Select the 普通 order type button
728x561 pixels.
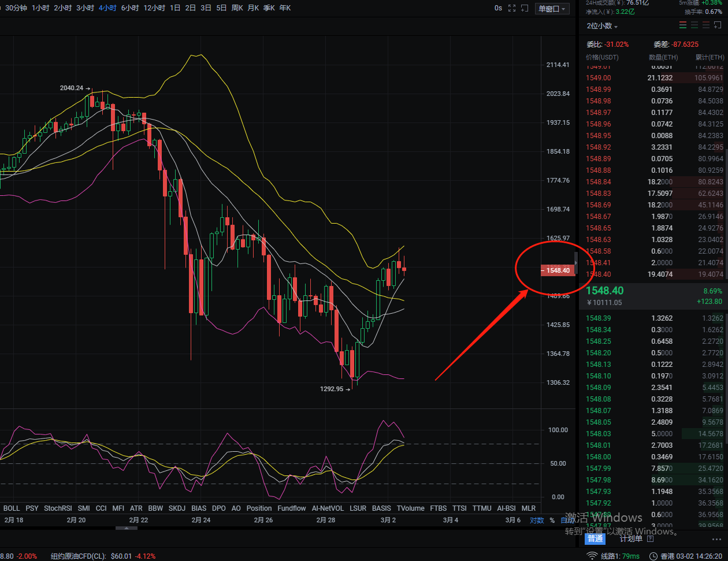[595, 538]
